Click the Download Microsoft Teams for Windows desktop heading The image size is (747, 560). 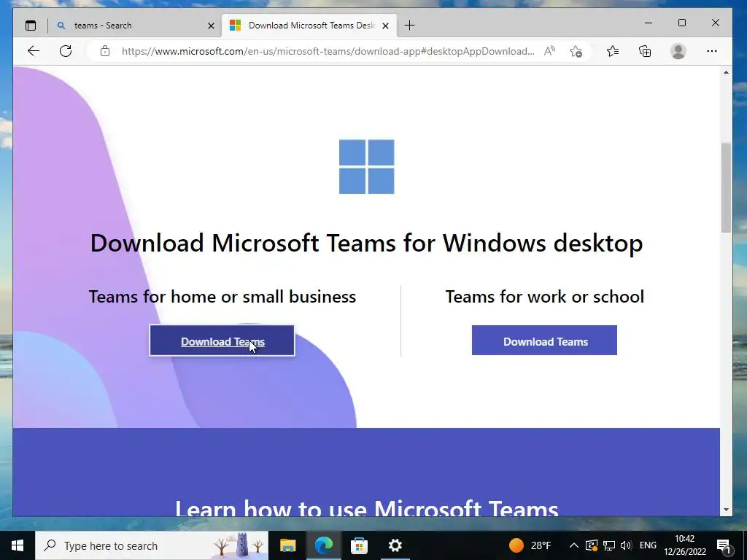(366, 243)
